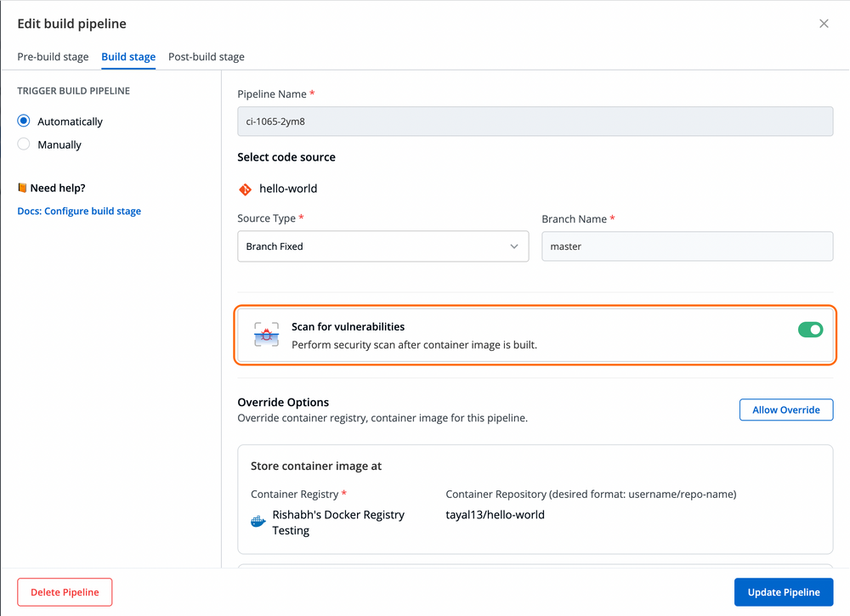Enable the Scan for vulnerabilities toggle
850x616 pixels.
pyautogui.click(x=810, y=330)
